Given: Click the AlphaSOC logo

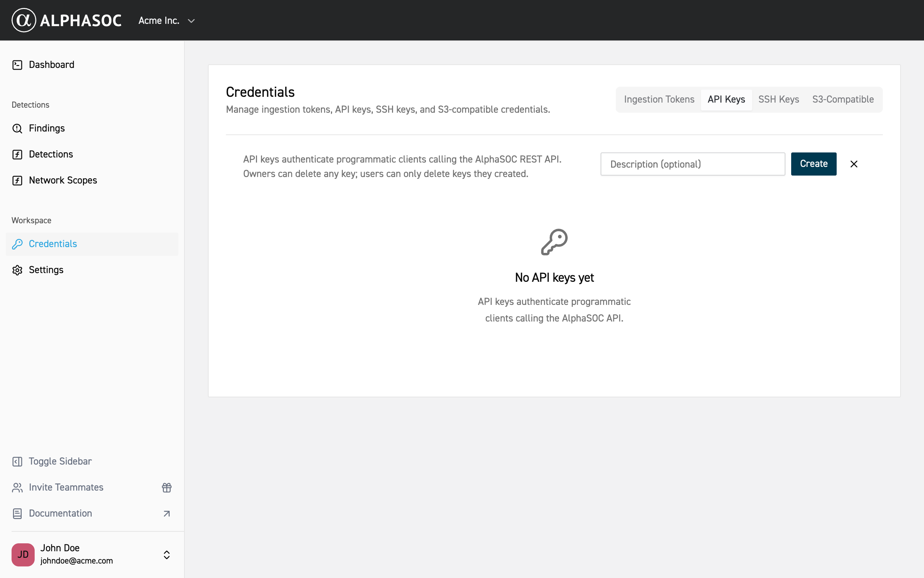Looking at the screenshot, I should 66,20.
